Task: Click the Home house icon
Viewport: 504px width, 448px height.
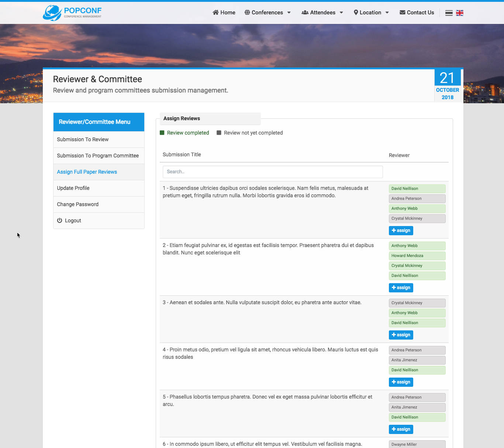Action: point(215,13)
